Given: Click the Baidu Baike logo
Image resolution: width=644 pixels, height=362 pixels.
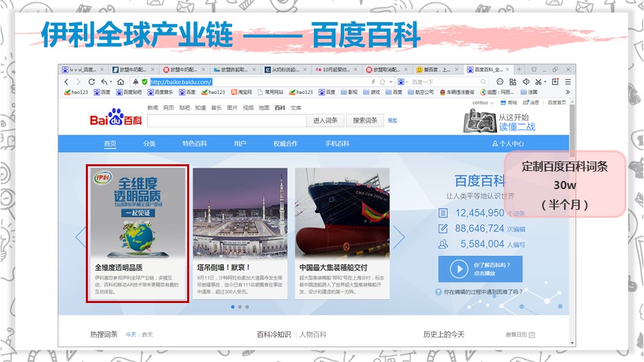Looking at the screenshot, I should [116, 121].
